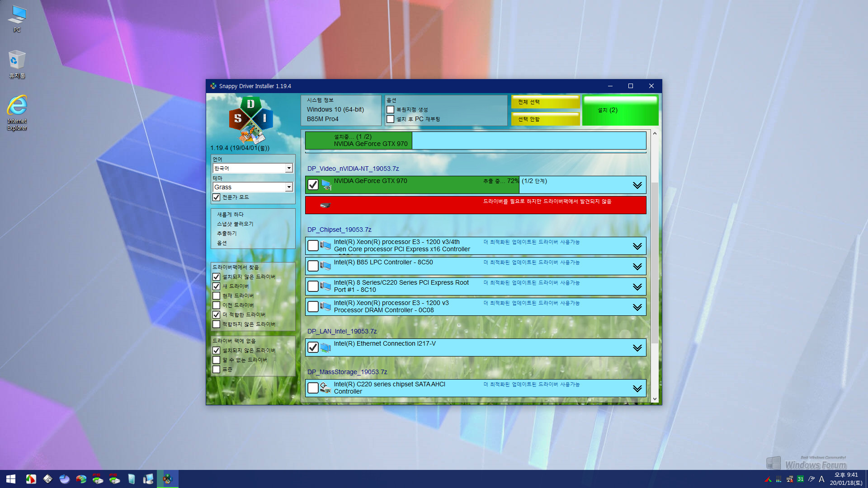Click the DP_Chipset_19053.7z pack heading

[339, 230]
